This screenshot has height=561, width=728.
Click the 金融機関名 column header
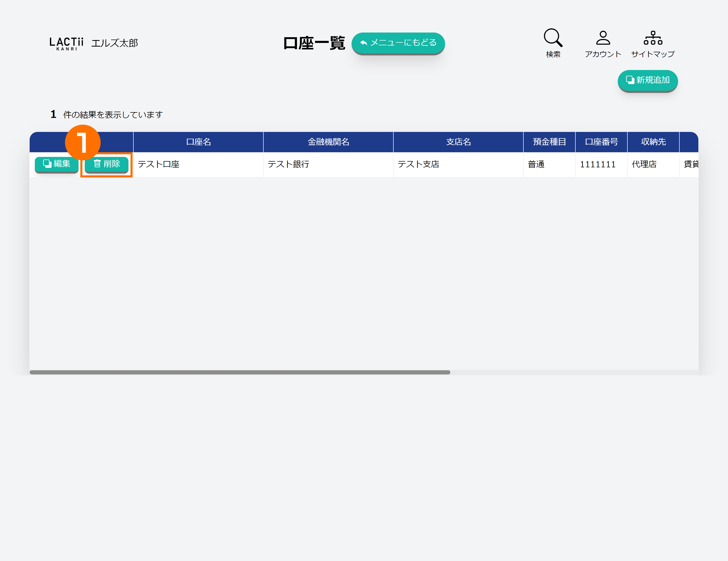[x=328, y=142]
